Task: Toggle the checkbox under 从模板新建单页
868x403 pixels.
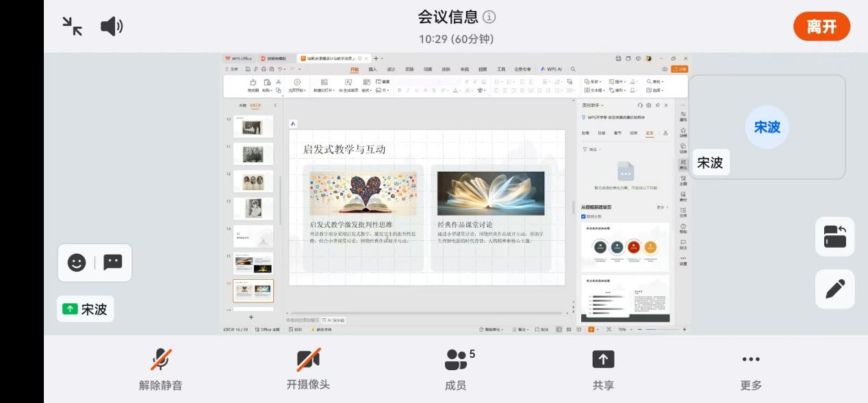Action: pos(583,216)
